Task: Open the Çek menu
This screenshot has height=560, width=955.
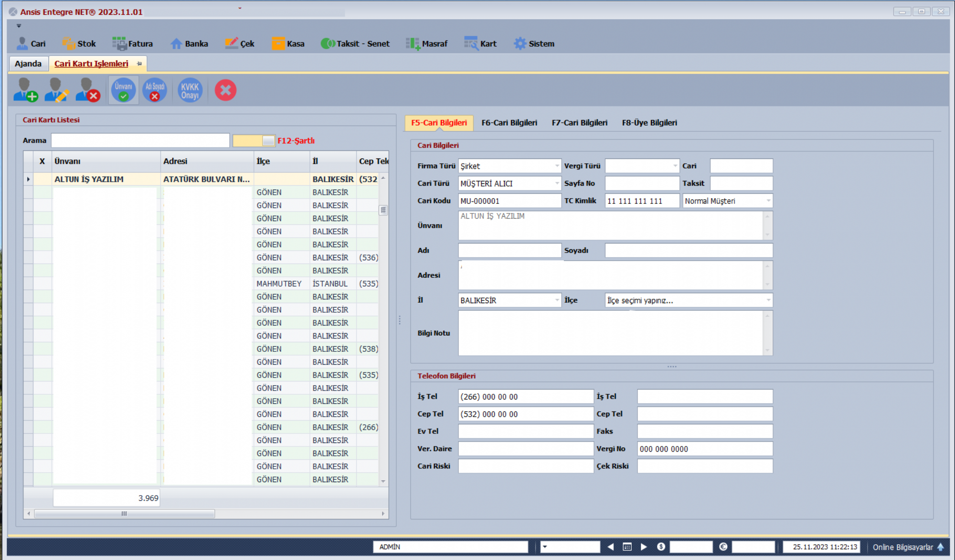Action: (240, 43)
